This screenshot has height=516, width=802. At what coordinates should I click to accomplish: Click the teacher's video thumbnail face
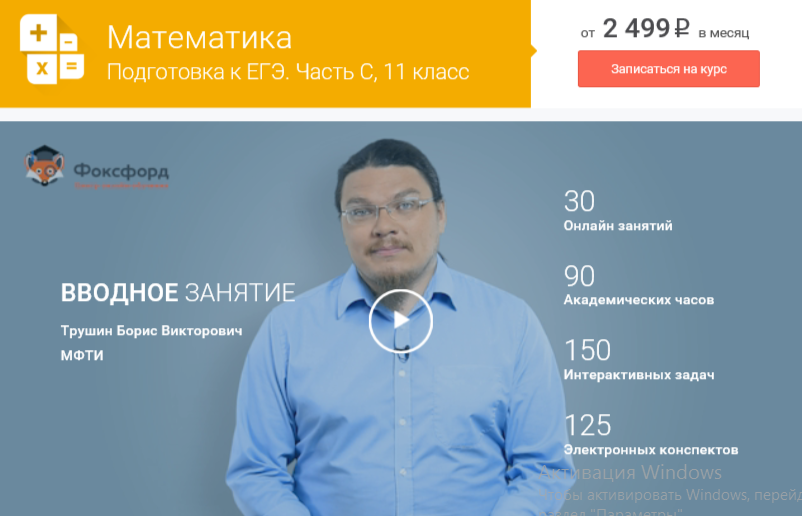[x=389, y=215]
